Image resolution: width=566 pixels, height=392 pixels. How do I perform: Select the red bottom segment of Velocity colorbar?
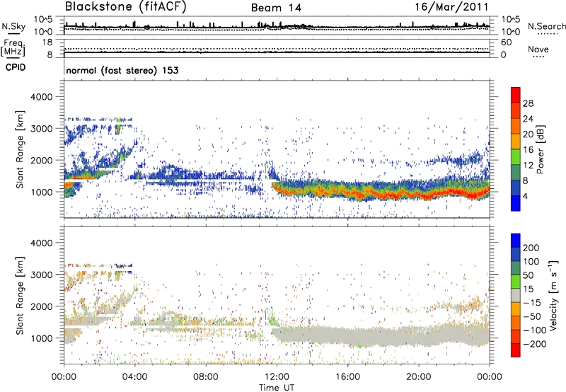point(516,350)
